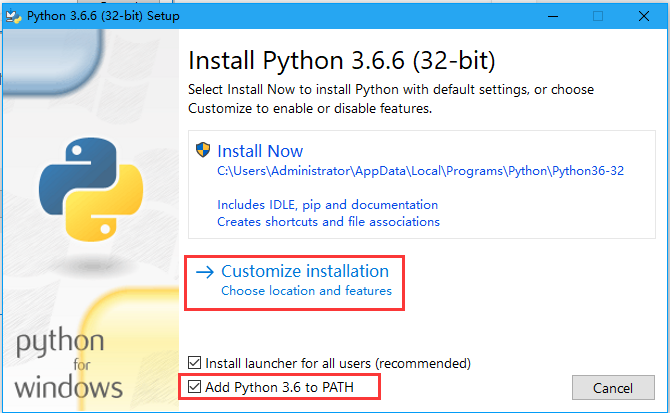This screenshot has height=413, width=670.
Task: Toggle the Install launcher for all users checkbox
Action: [x=195, y=363]
